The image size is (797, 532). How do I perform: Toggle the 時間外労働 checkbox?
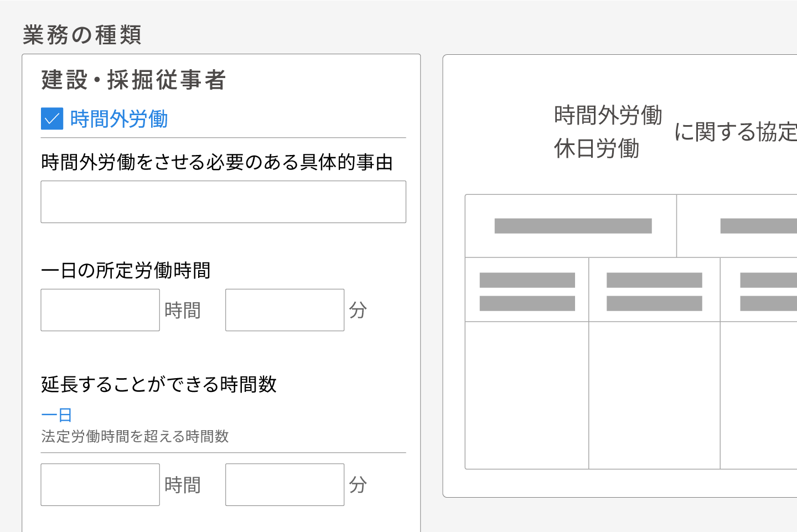tap(52, 119)
